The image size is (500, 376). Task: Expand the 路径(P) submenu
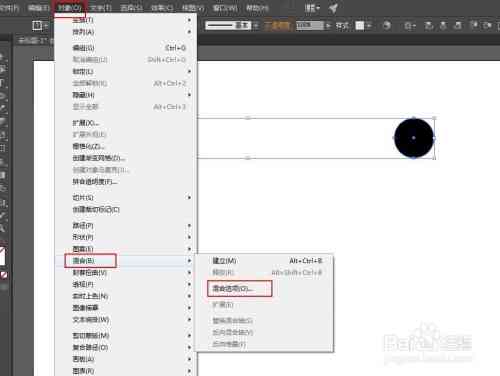[126, 226]
